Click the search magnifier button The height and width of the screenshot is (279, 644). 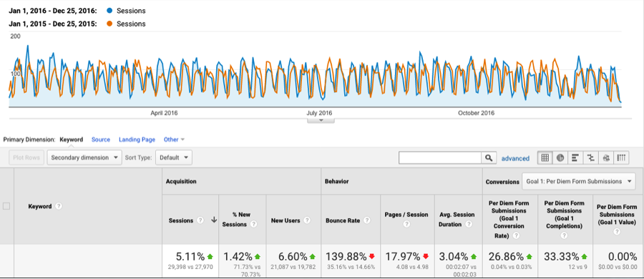coord(488,158)
